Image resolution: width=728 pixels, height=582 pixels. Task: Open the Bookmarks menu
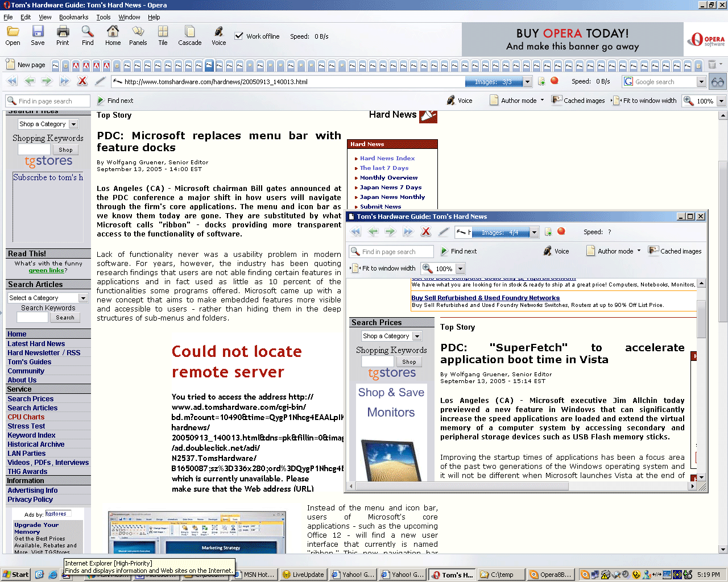[x=74, y=17]
